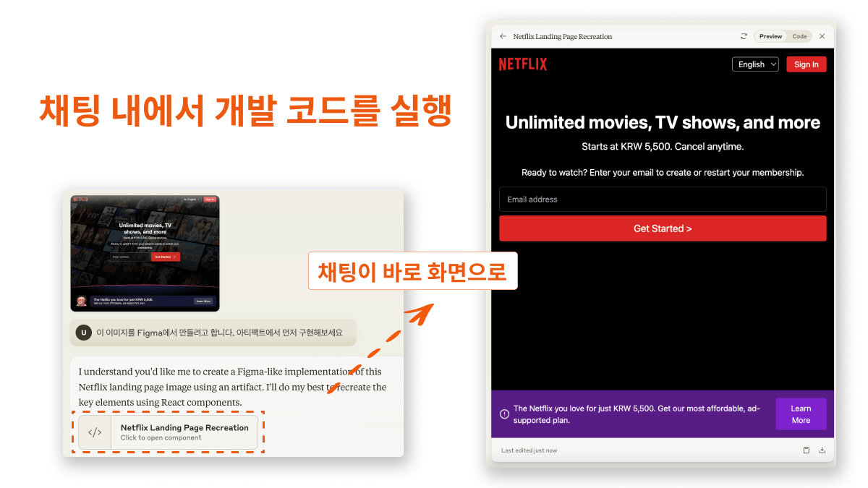Click the copy clipboard icon in footer
The image size is (868, 488).
(x=807, y=450)
